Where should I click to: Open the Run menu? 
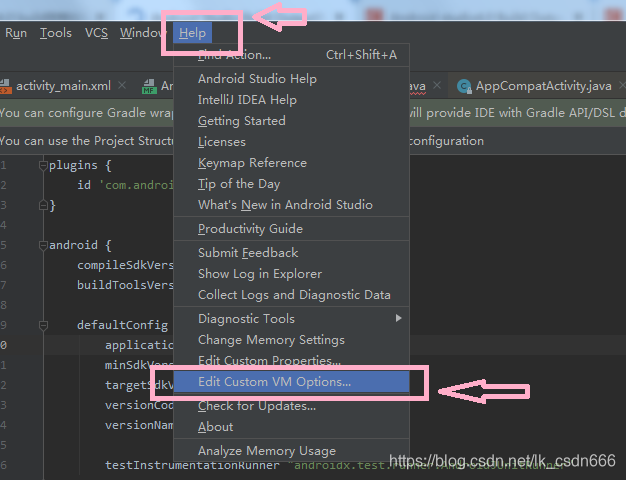16,33
